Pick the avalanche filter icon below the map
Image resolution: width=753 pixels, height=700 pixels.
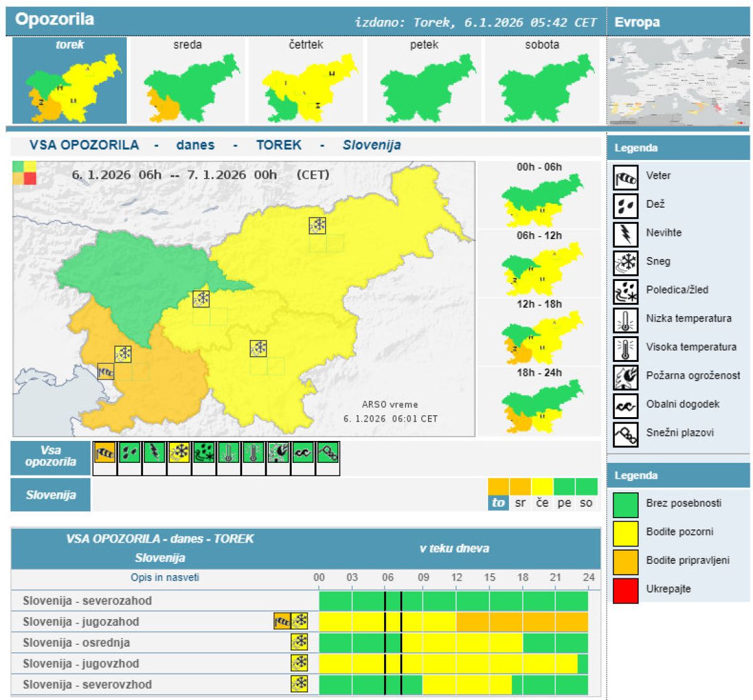click(328, 453)
